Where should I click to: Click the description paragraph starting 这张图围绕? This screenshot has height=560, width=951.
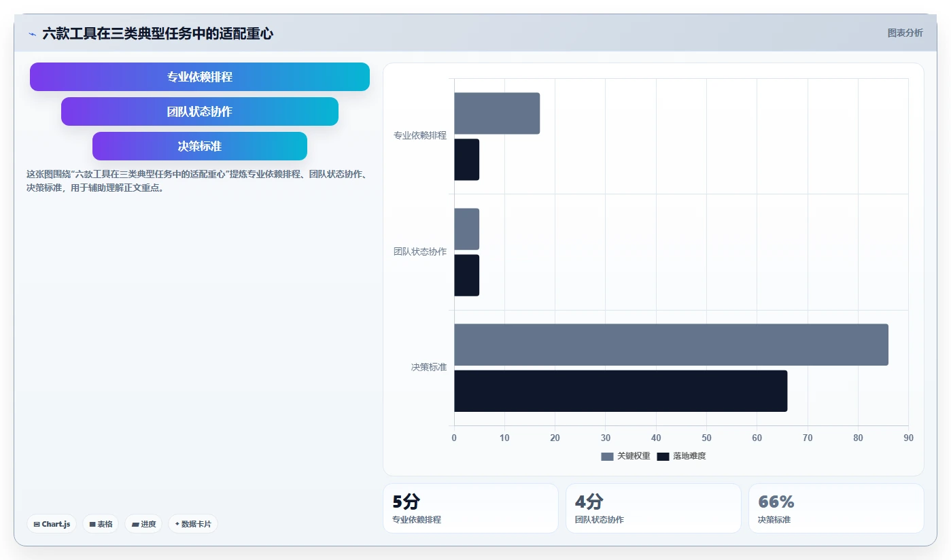click(x=197, y=181)
